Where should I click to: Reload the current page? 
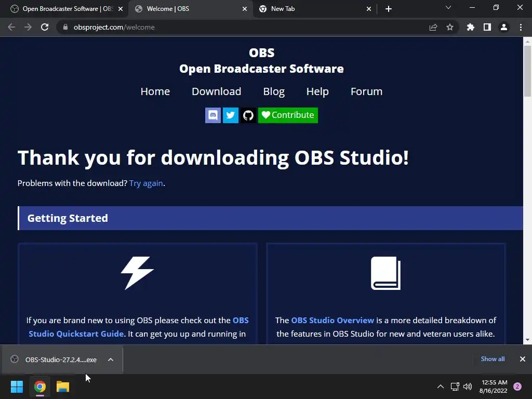(x=45, y=27)
